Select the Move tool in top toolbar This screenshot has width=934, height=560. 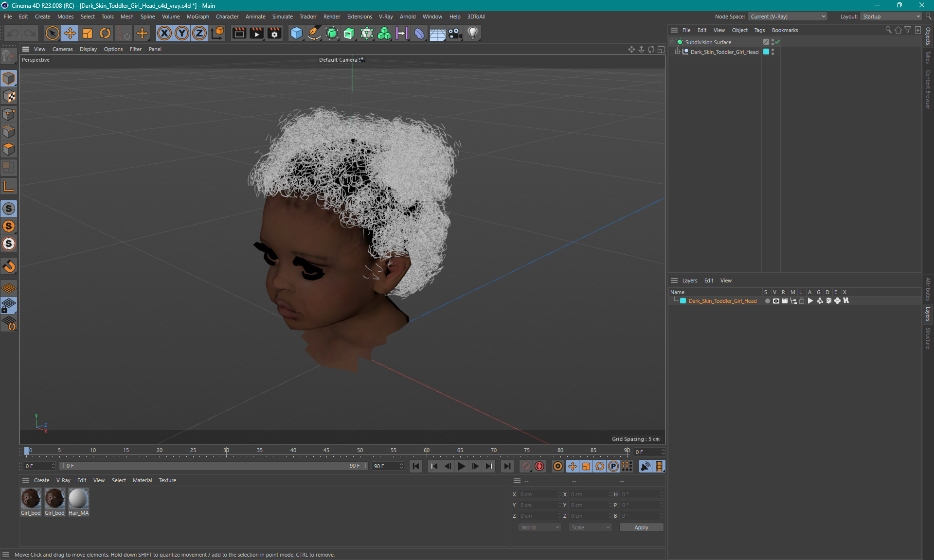[x=70, y=33]
